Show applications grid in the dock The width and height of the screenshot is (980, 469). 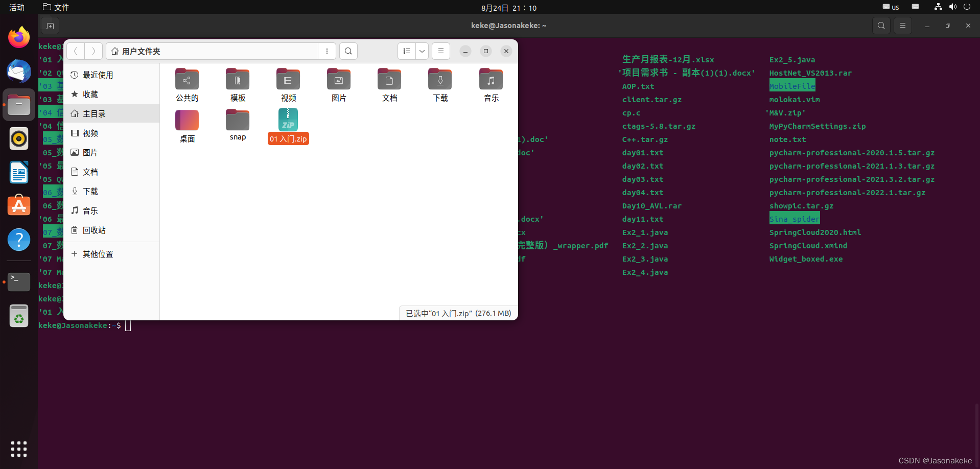tap(19, 449)
